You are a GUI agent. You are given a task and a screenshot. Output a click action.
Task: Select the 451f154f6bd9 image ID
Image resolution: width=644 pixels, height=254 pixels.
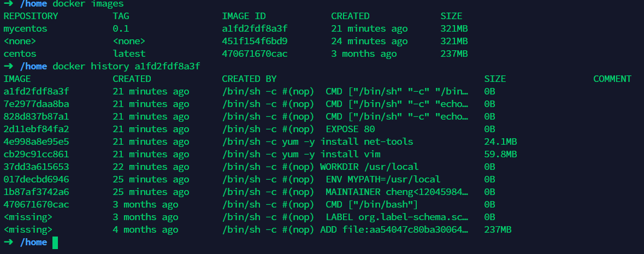pyautogui.click(x=255, y=41)
